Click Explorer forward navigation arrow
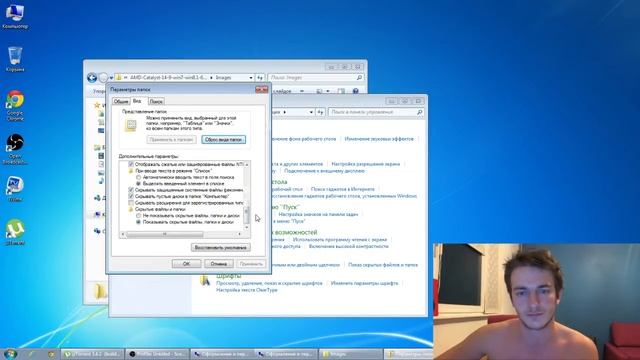This screenshot has width=640, height=360. point(103,78)
